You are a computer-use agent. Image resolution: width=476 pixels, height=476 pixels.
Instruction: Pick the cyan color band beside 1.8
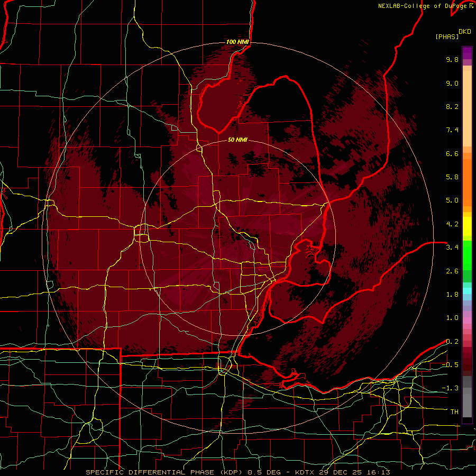467,291
